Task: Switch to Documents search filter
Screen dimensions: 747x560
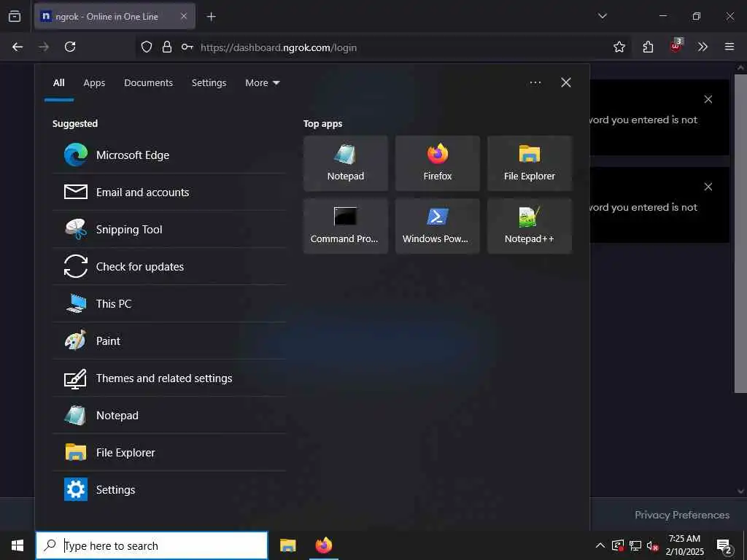Action: click(x=148, y=83)
